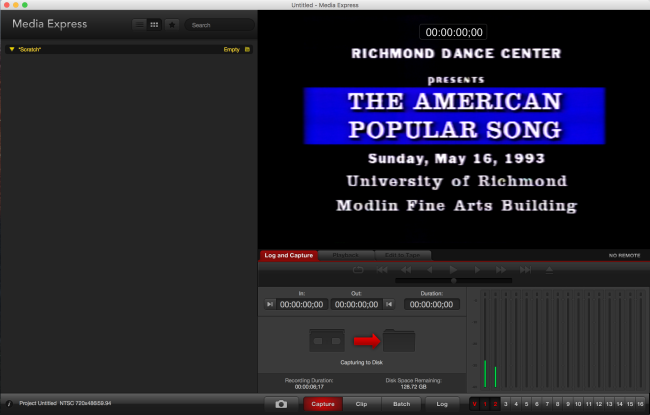Toggle audio channel 7 button

(547, 404)
